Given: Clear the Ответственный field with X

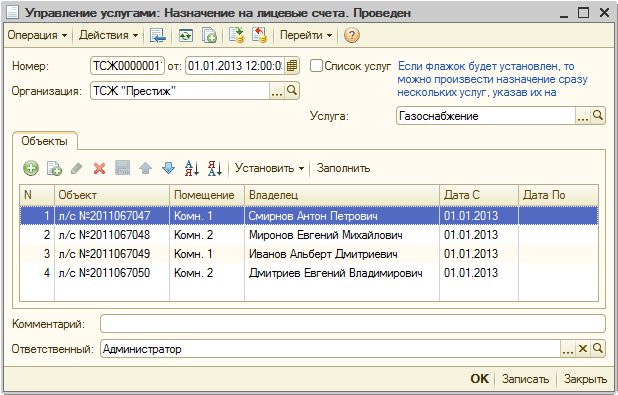Looking at the screenshot, I should pyautogui.click(x=583, y=349).
